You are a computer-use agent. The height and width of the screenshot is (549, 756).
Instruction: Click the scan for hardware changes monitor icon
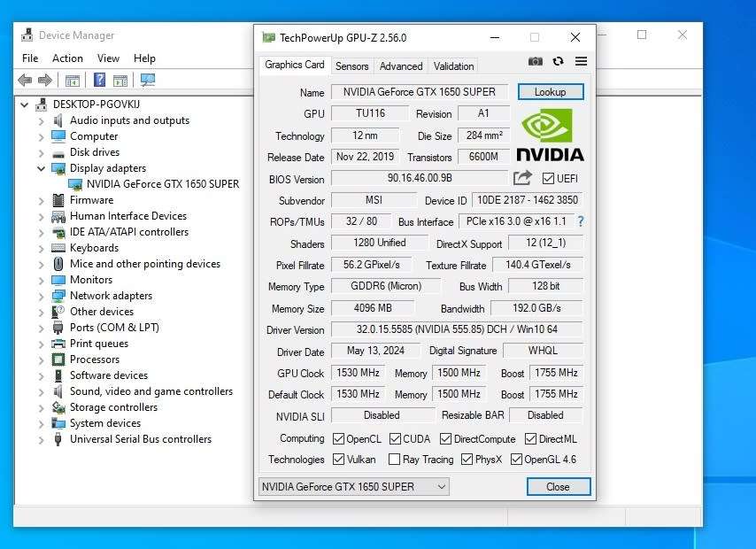147,80
